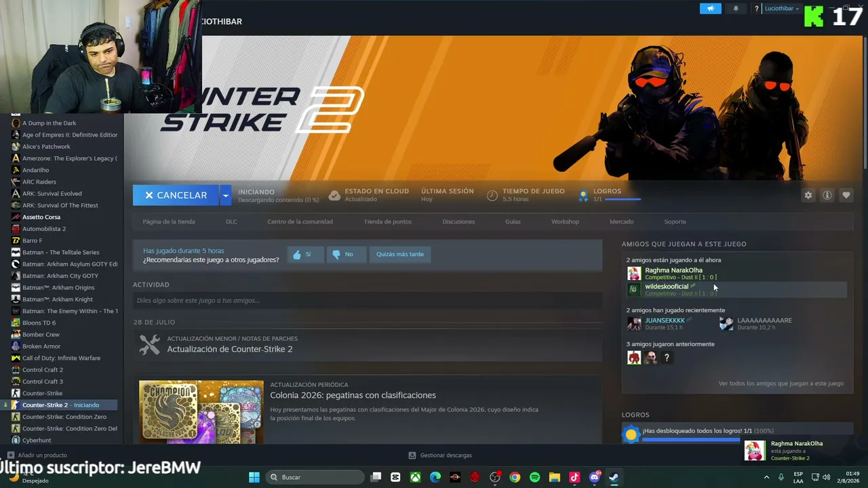868x488 pixels.
Task: Open the Soporte tab
Action: pos(675,222)
